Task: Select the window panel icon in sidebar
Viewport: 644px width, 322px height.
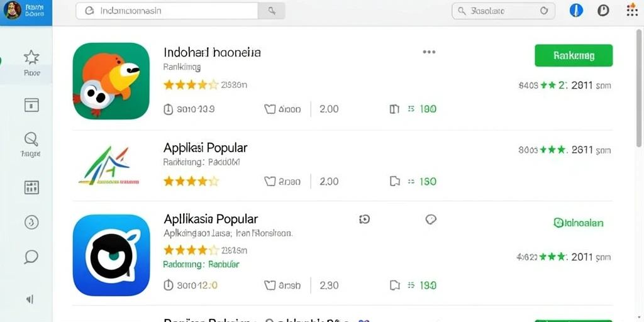Action: (31, 105)
